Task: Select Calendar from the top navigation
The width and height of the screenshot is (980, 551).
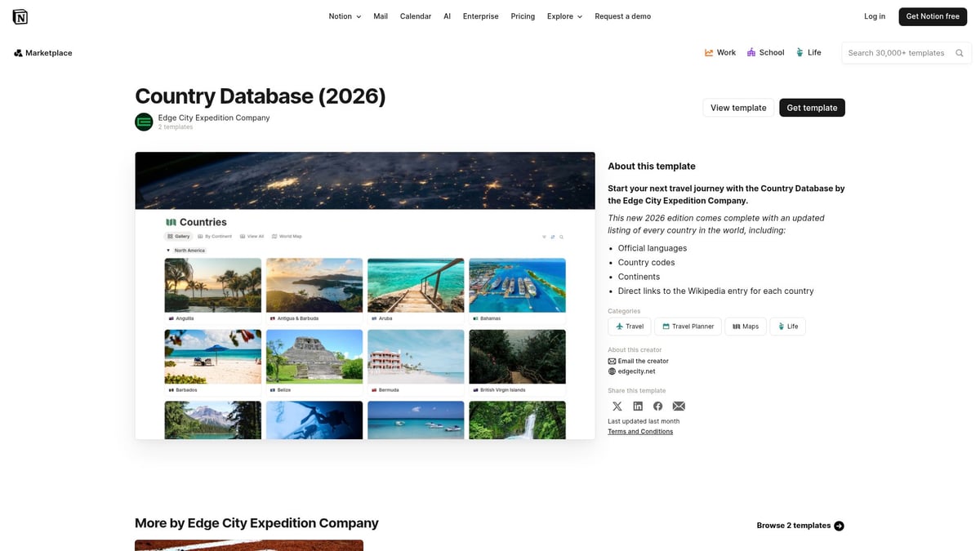Action: click(415, 16)
